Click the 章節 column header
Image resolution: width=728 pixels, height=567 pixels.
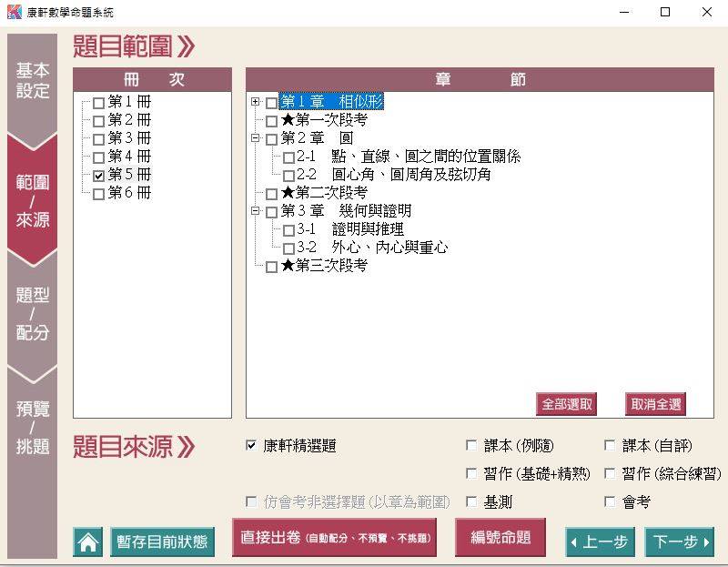coord(480,79)
